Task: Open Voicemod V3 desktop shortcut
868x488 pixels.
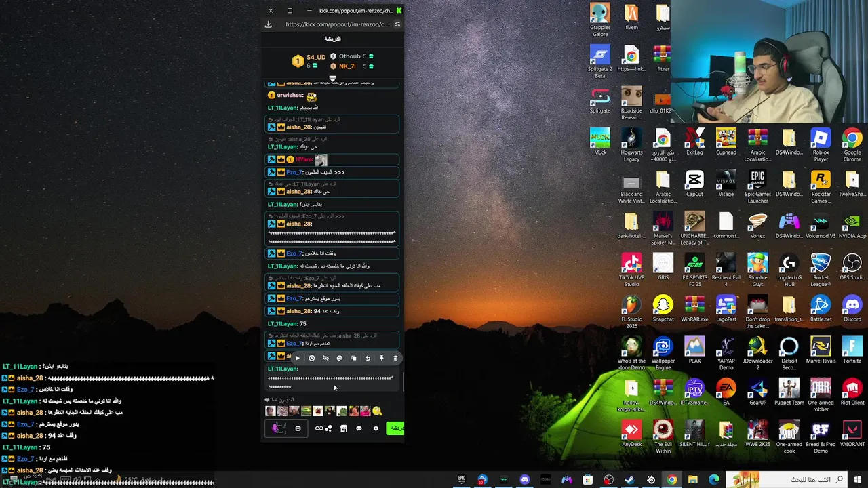Action: 821,225
